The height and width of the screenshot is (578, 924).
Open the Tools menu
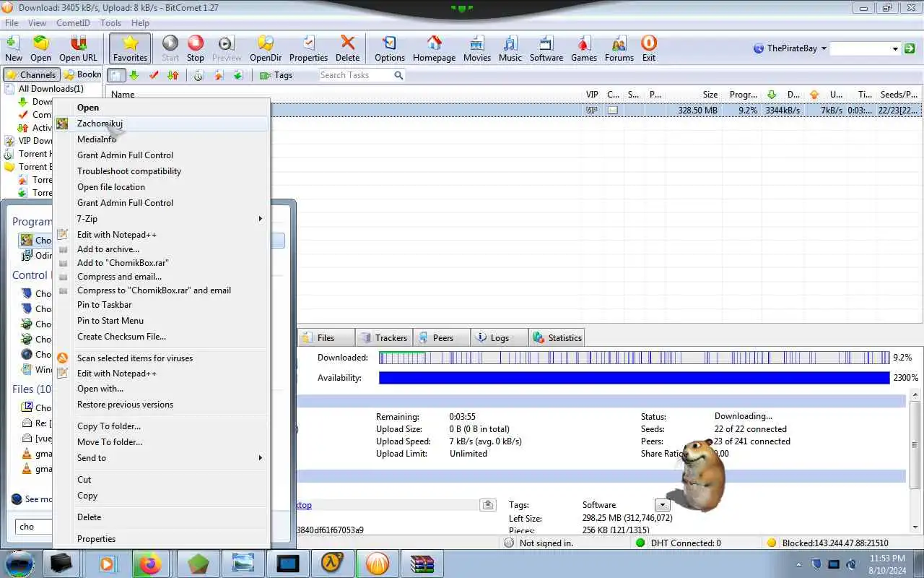click(x=110, y=23)
